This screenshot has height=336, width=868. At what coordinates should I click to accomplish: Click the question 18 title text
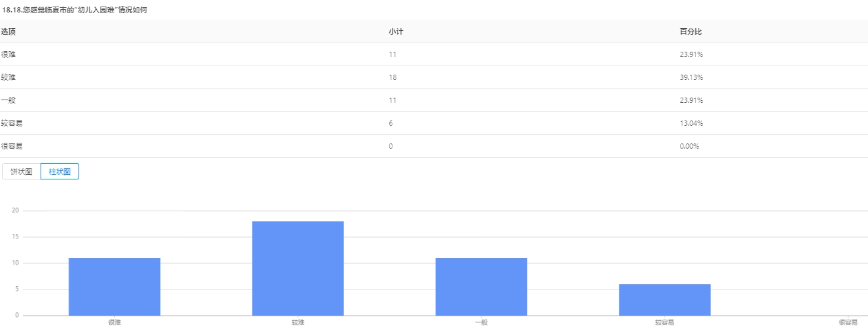point(75,10)
